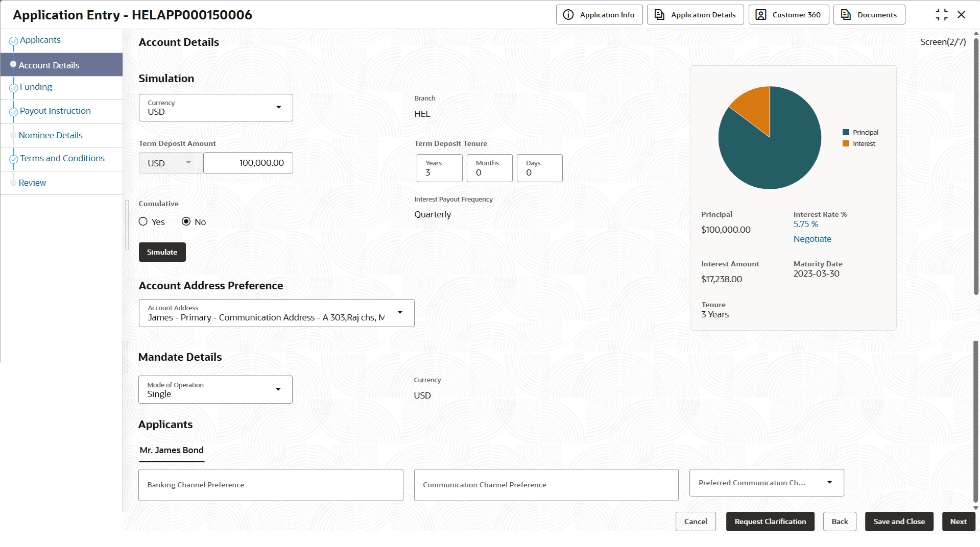Open the Mode of Operation dropdown
980x547 pixels.
click(x=278, y=389)
